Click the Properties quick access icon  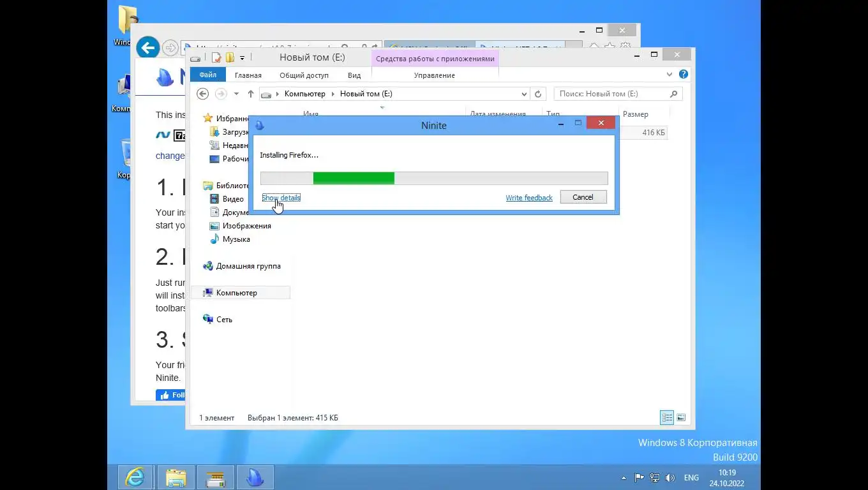point(216,58)
